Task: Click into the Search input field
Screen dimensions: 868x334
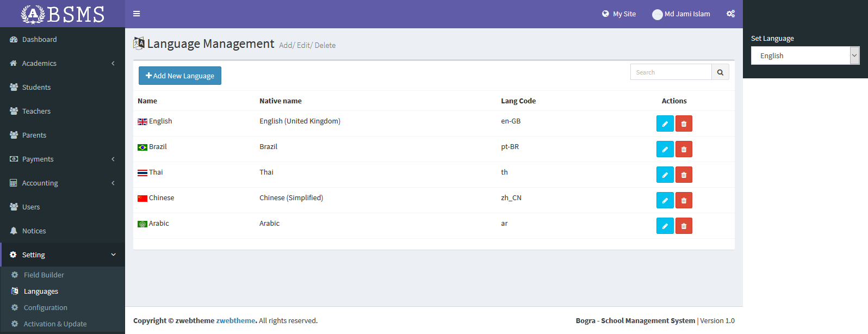Action: 671,72
